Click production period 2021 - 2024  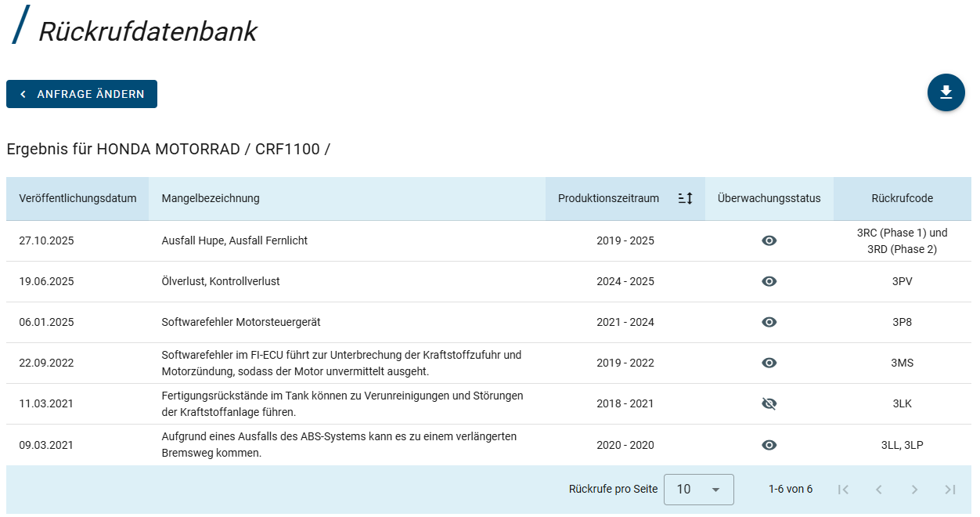625,322
